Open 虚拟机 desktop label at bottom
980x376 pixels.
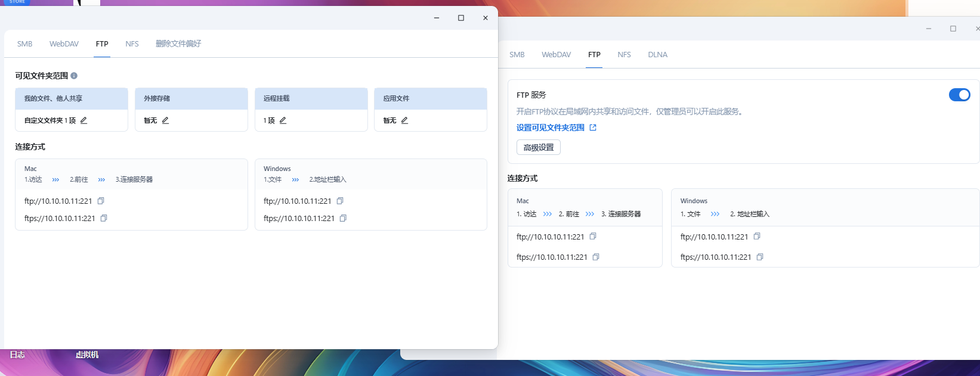[87, 355]
